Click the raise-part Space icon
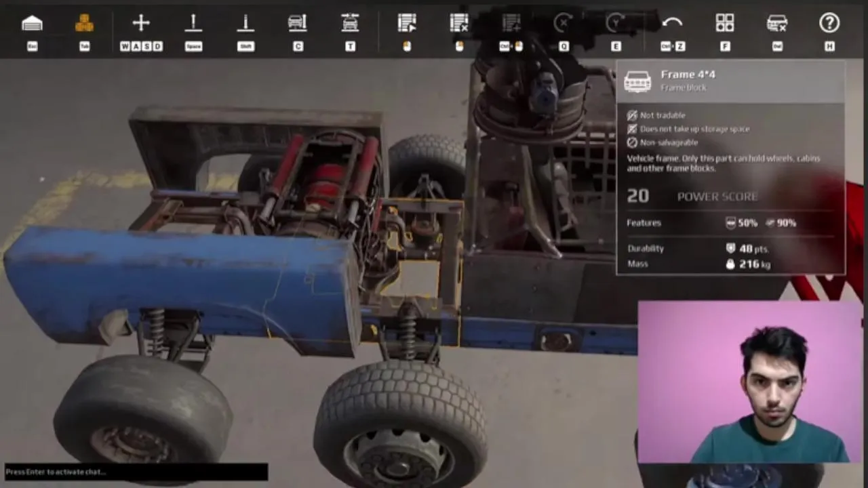This screenshot has height=488, width=868. [x=193, y=24]
